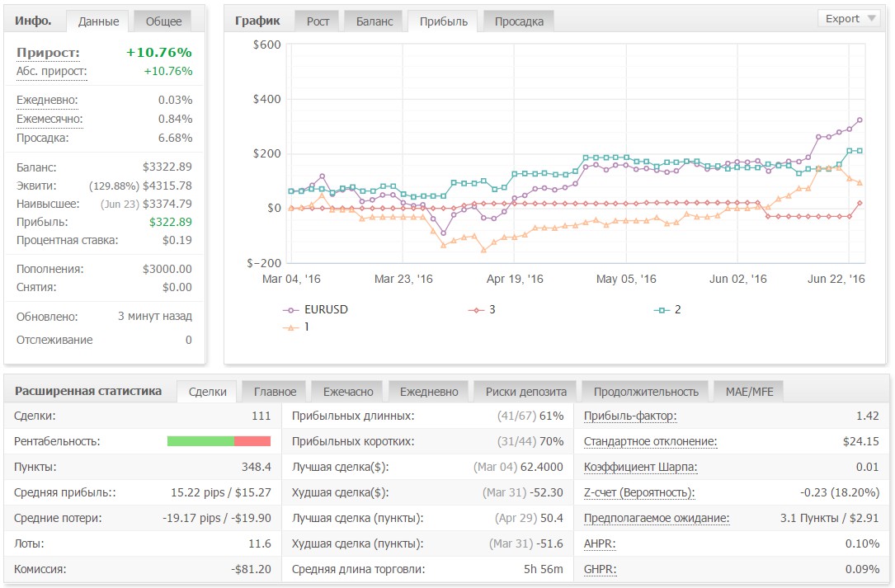This screenshot has width=895, height=588.
Task: Click the Ежедневно label in info panel
Action: 47,100
